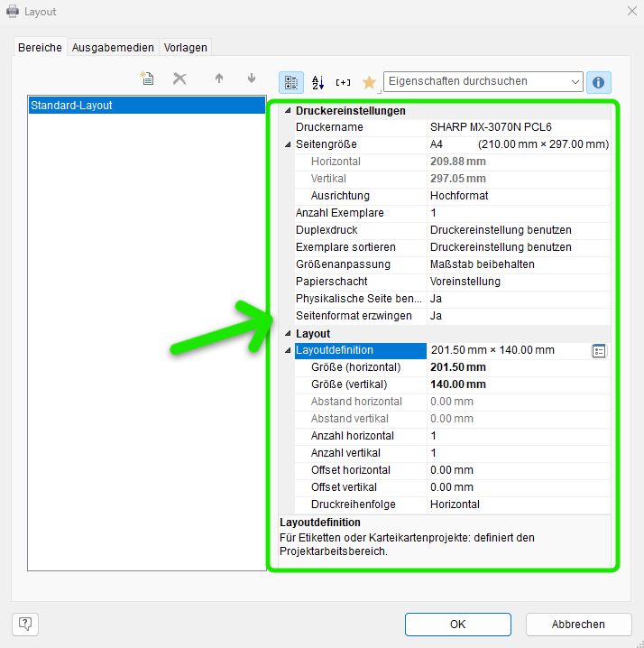Move layout down with arrow icon
The image size is (644, 648).
coord(252,79)
